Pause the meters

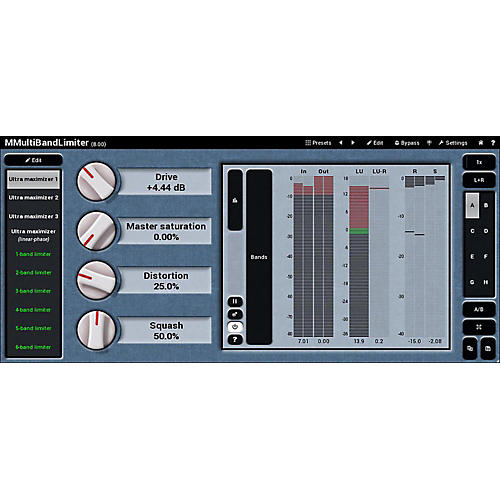tap(235, 302)
